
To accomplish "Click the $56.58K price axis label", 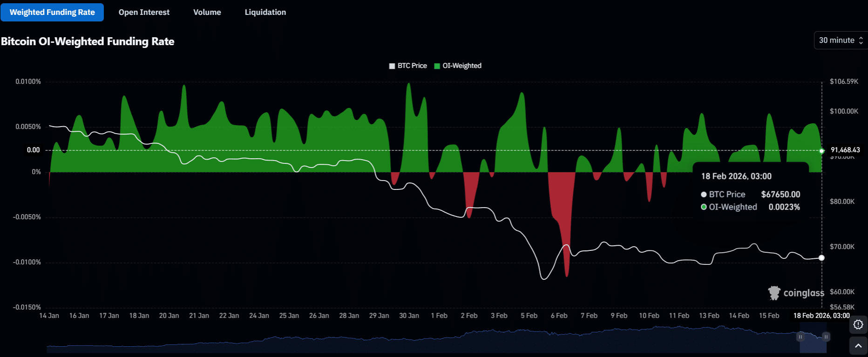I will pyautogui.click(x=842, y=307).
